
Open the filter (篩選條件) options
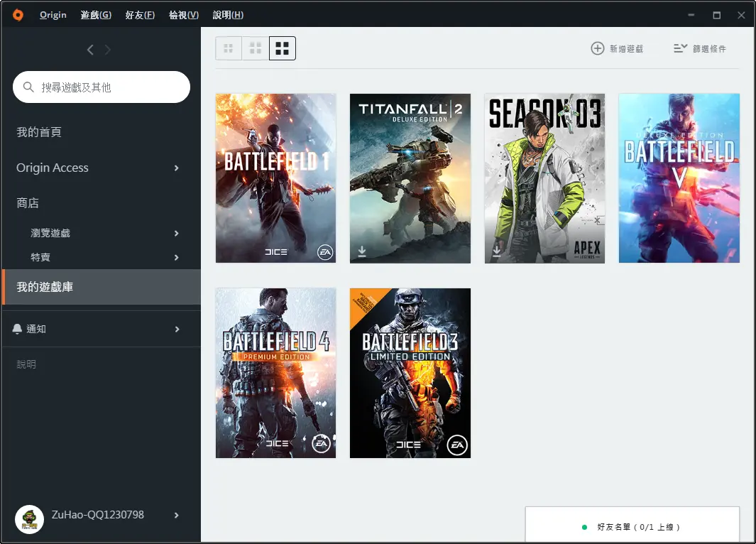coord(700,48)
